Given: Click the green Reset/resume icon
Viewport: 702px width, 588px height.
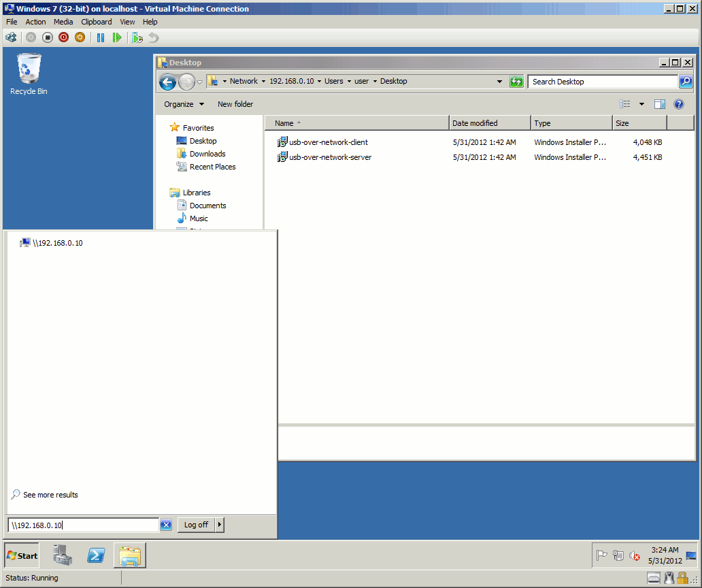Looking at the screenshot, I should click(117, 37).
